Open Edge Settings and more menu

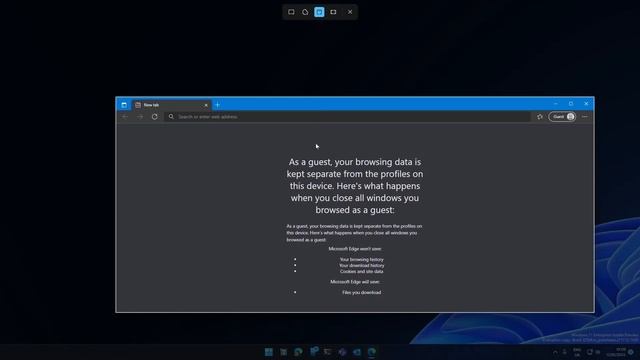click(x=585, y=117)
